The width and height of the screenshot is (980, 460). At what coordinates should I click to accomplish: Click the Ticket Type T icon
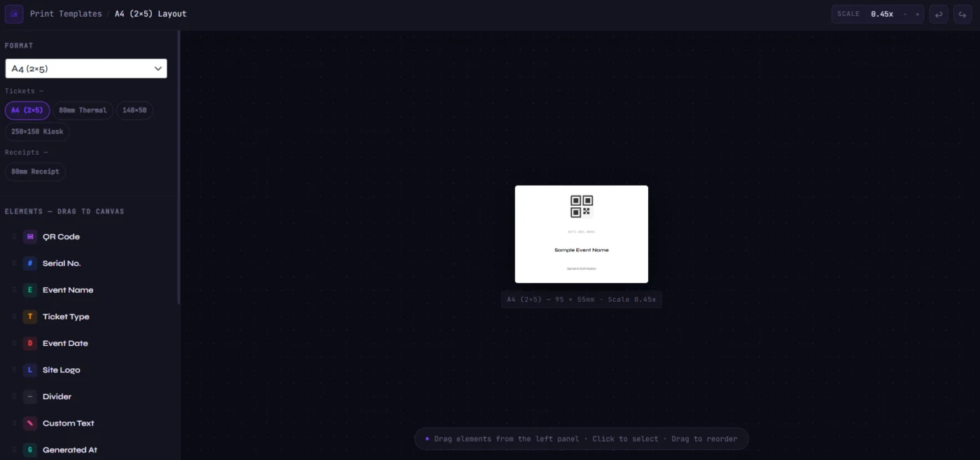coord(30,316)
